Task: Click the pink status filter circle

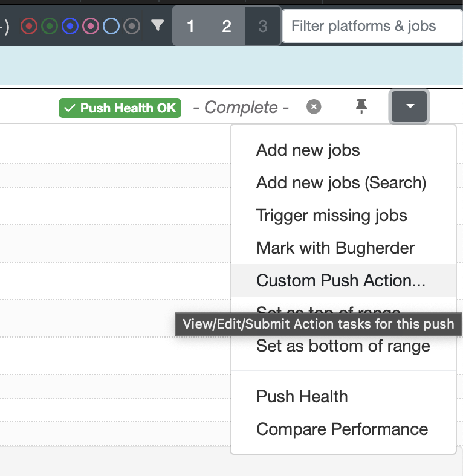Action: (x=91, y=26)
